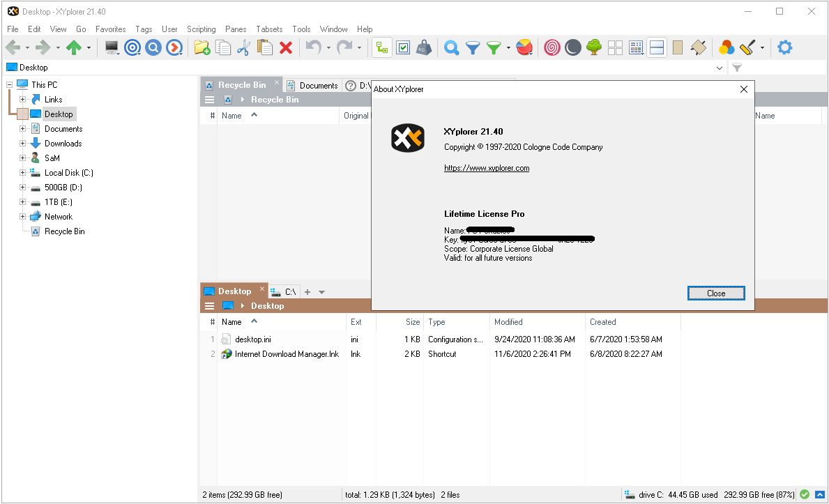
Task: Click the brush Customize icon
Action: [x=747, y=47]
